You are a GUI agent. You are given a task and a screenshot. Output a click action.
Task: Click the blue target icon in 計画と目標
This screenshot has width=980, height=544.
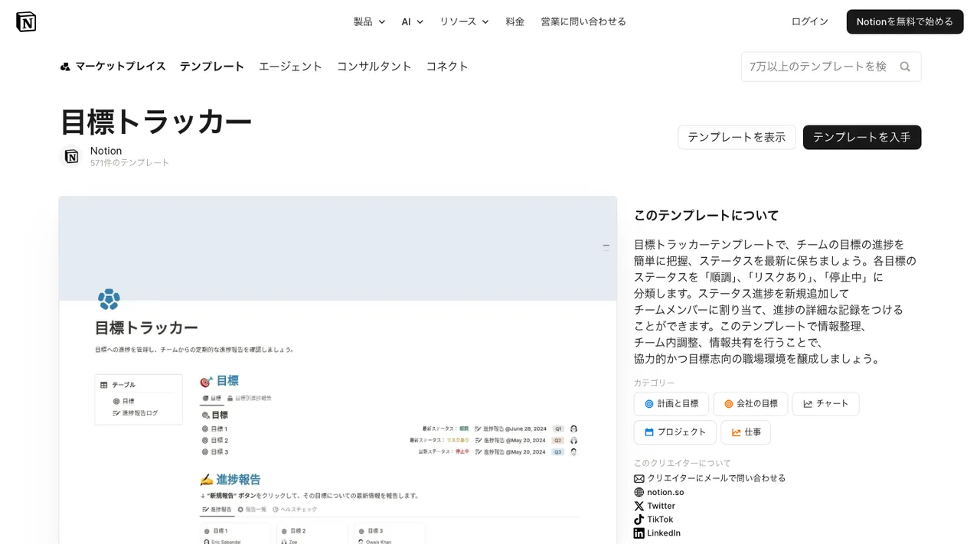(649, 404)
